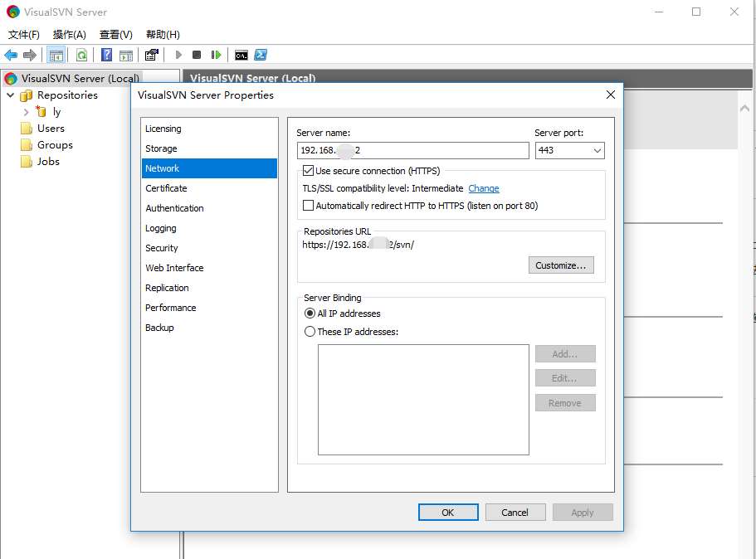Select the Network page
This screenshot has height=559, width=756.
point(209,168)
